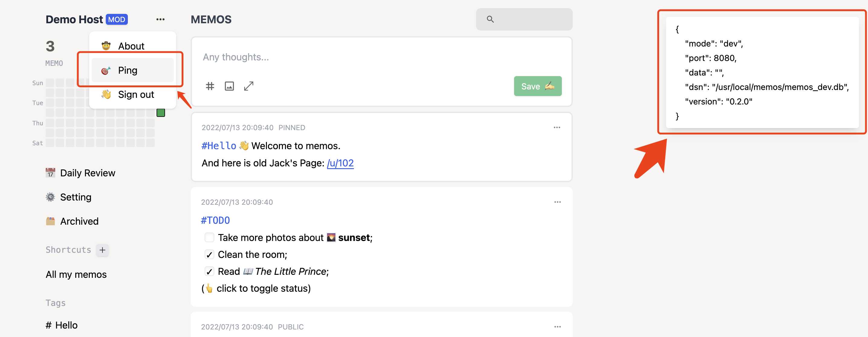This screenshot has height=337, width=868.
Task: Check the 'Take more photos about sunset' task
Action: (x=209, y=237)
